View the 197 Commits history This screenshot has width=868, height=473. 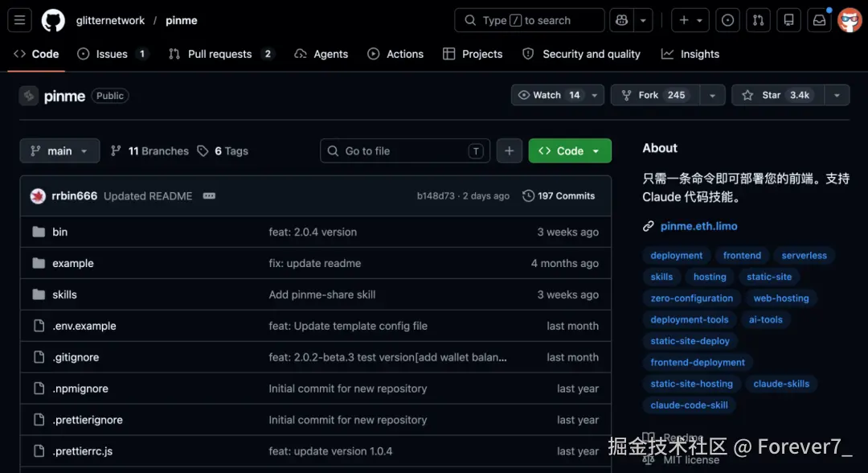(559, 196)
